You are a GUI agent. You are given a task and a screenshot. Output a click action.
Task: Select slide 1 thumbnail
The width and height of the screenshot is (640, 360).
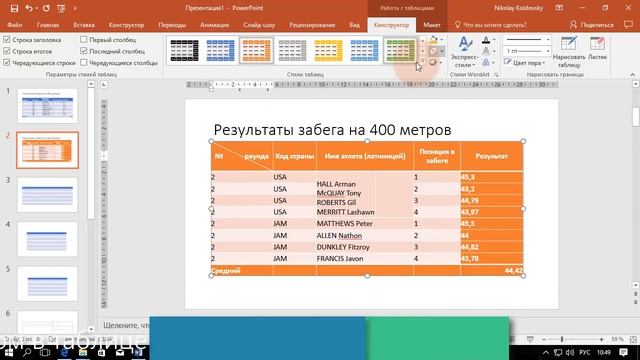47,106
